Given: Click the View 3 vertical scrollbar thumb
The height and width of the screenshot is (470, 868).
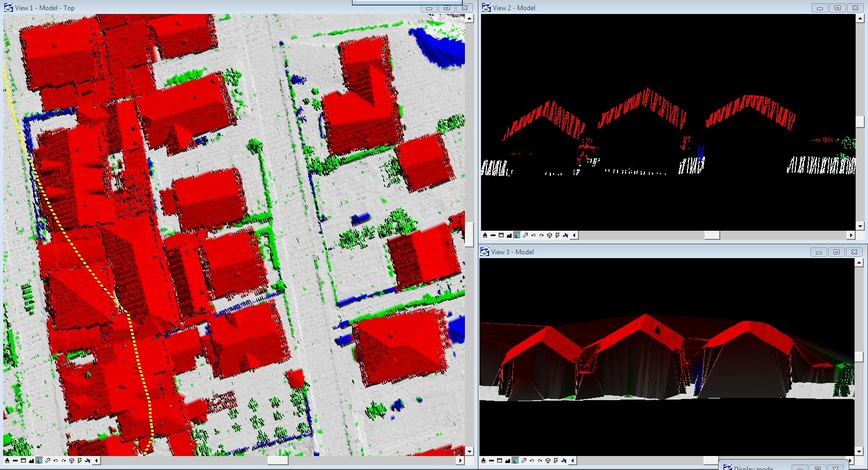Looking at the screenshot, I should [x=859, y=357].
